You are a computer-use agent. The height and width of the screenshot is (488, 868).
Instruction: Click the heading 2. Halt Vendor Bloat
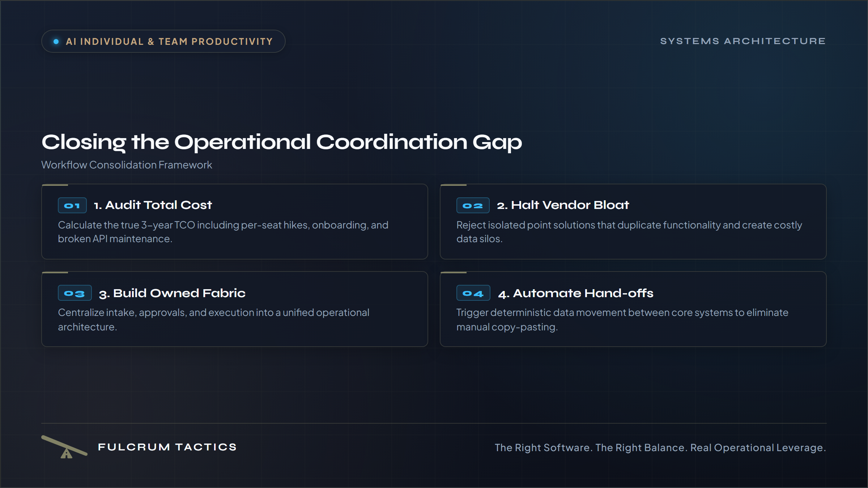coord(563,205)
